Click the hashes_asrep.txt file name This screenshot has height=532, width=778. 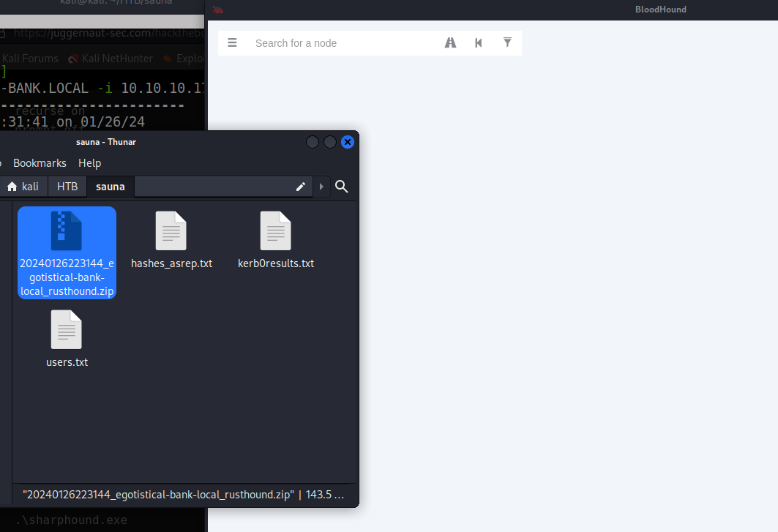(172, 263)
